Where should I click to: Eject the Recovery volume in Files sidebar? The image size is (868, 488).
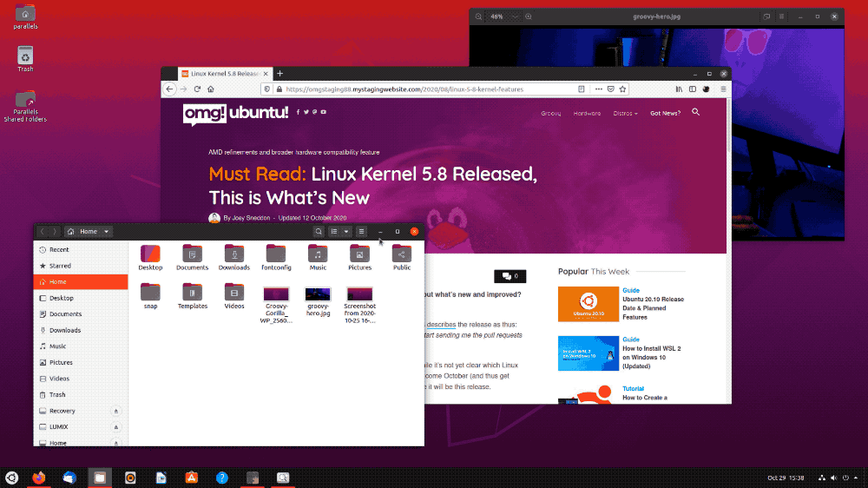coord(115,411)
